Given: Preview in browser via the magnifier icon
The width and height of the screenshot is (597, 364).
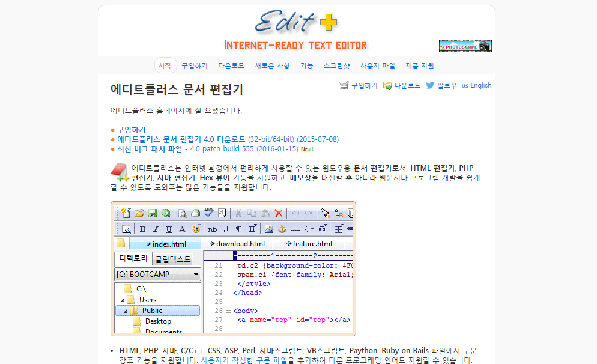Looking at the screenshot, I should 127,229.
